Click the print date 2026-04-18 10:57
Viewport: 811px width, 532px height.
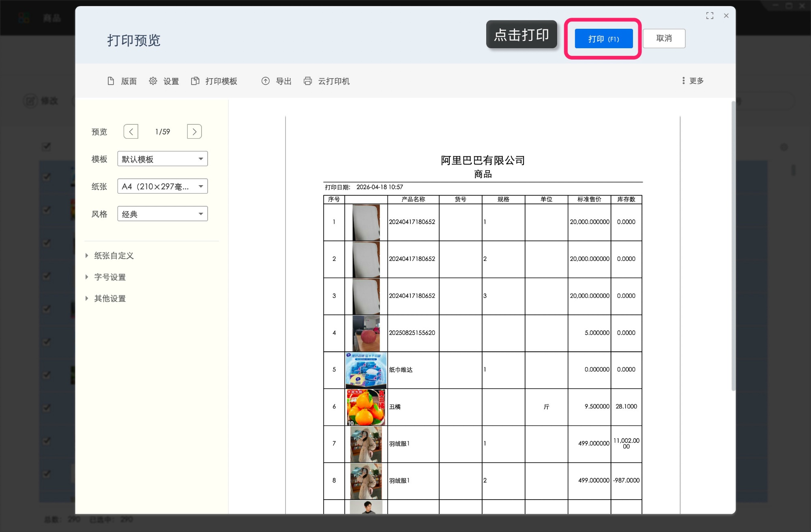380,187
